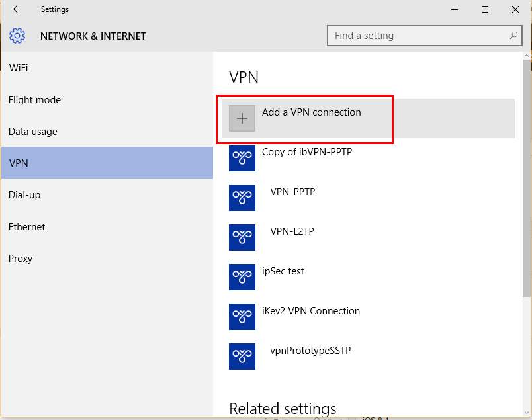Click the VPN icon beside VPN-PPTP
This screenshot has height=420, width=532.
[x=242, y=198]
